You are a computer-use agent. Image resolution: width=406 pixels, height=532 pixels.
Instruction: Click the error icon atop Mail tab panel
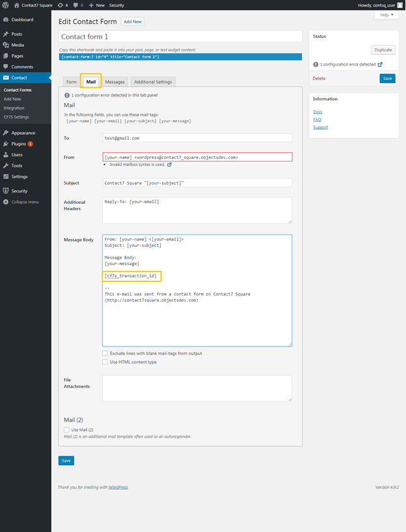click(x=67, y=95)
